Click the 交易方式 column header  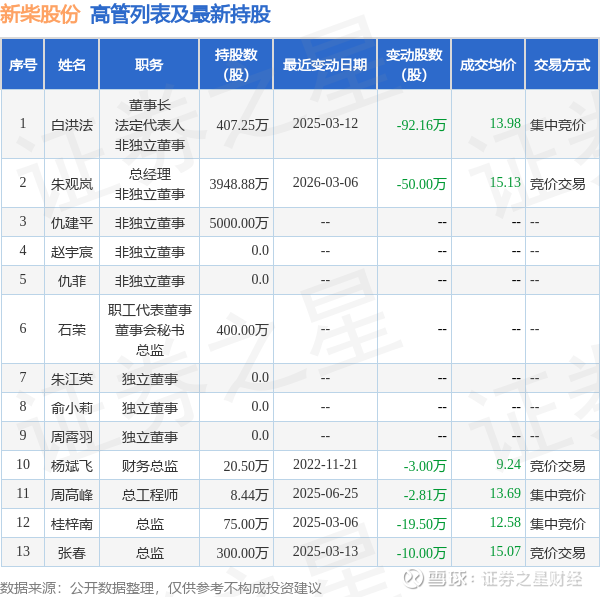(x=562, y=65)
